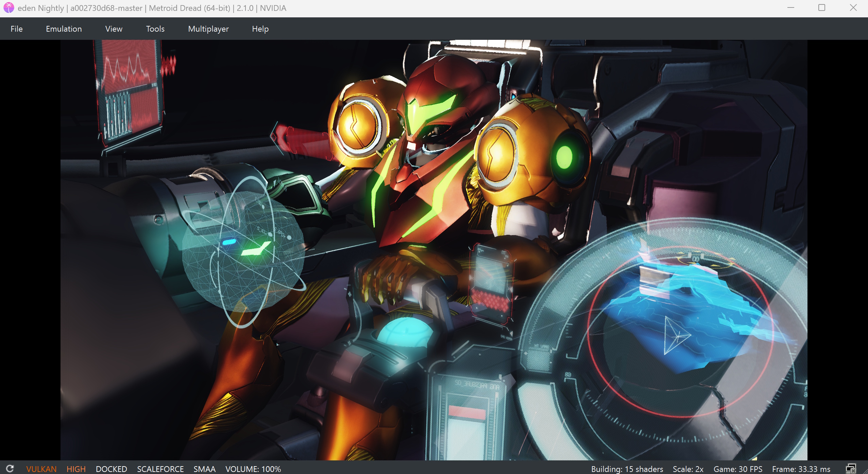Switch the SMAA anti-aliasing setting

[x=204, y=469]
